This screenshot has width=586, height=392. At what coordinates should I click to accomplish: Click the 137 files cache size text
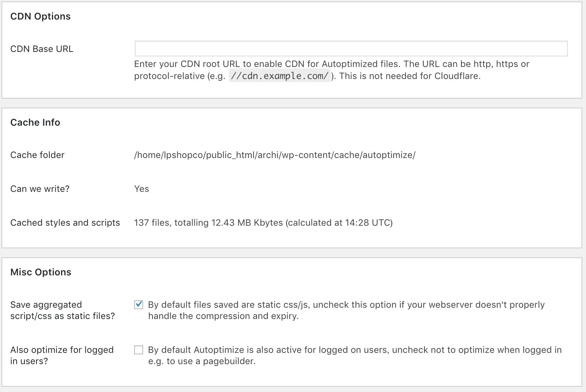coord(263,223)
